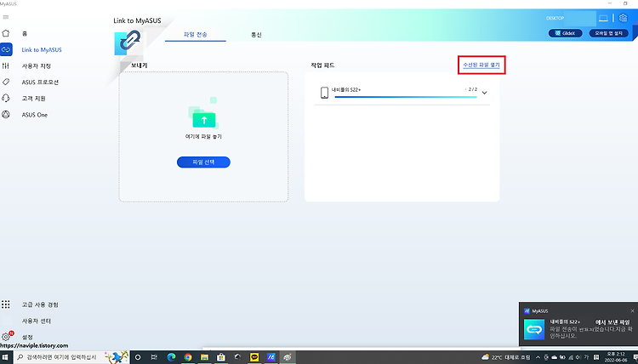638x364 pixels.
Task: Open the network tray icon
Action: click(571, 357)
